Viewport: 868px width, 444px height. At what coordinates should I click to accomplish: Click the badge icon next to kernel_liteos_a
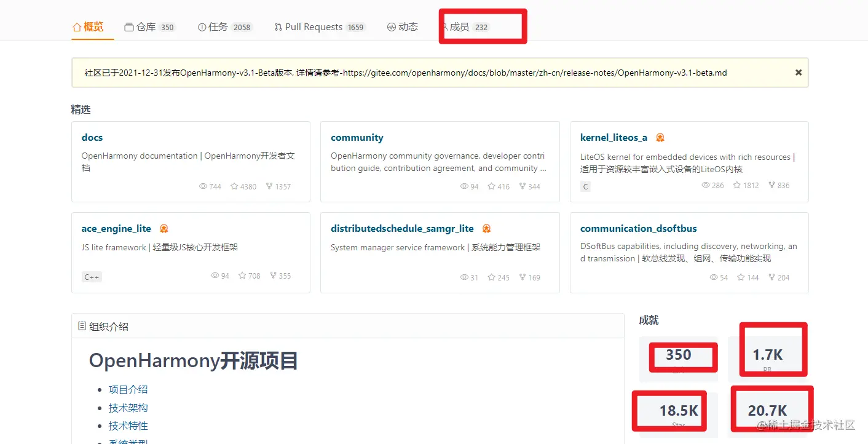click(660, 138)
